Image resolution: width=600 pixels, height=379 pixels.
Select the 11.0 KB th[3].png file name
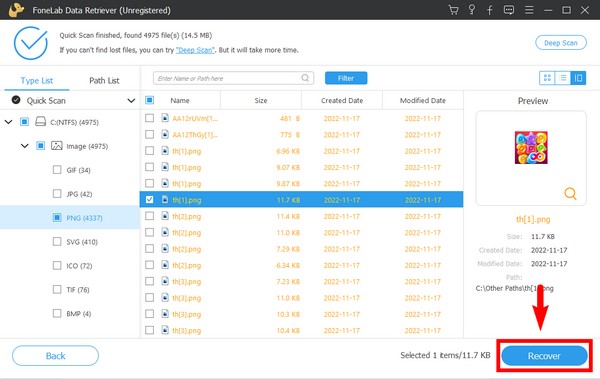[186, 298]
